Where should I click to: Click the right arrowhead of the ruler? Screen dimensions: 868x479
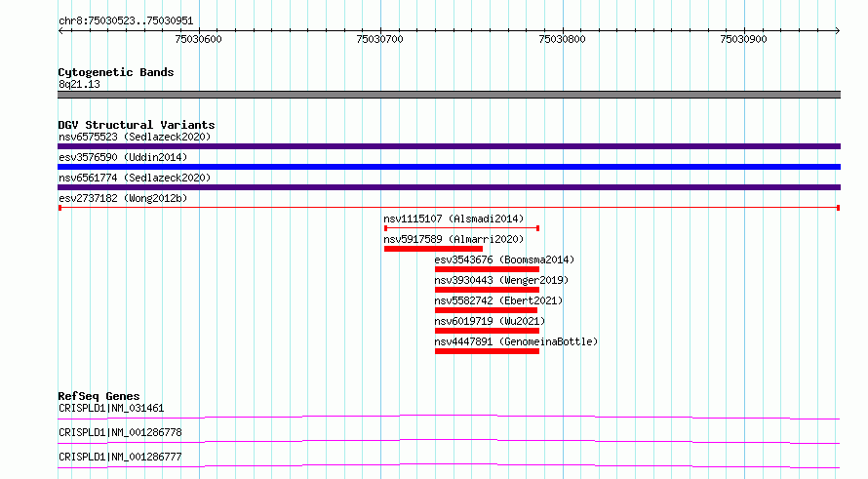point(837,31)
